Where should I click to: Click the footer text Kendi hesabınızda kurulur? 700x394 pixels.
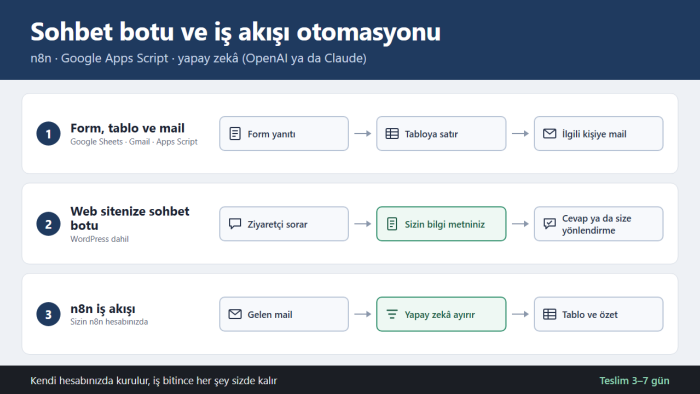click(154, 381)
